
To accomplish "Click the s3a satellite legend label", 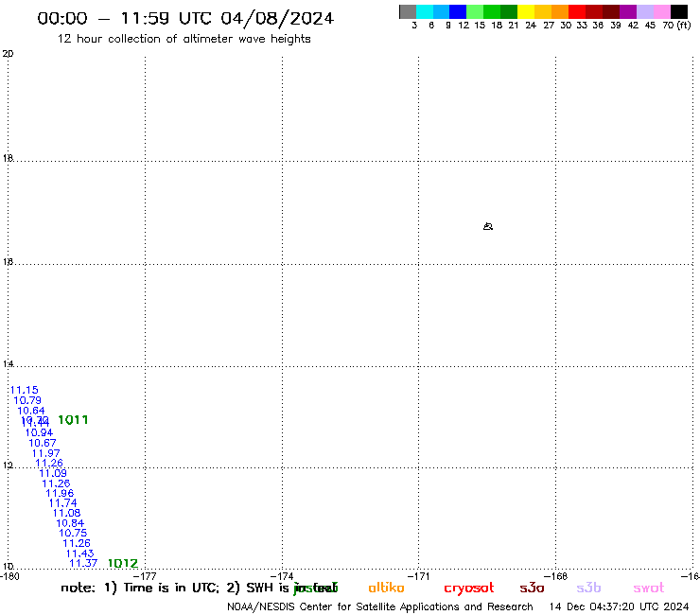I will [x=532, y=588].
